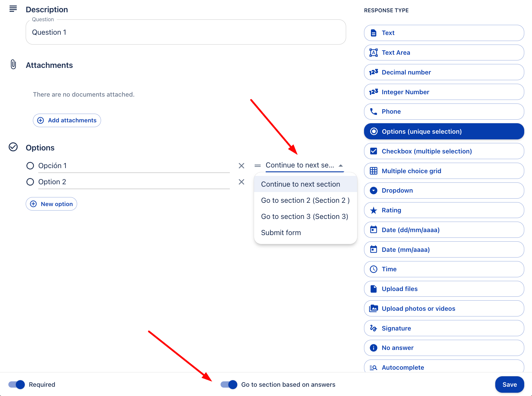Disable Go to section based on answers
The width and height of the screenshot is (532, 396).
click(x=229, y=385)
